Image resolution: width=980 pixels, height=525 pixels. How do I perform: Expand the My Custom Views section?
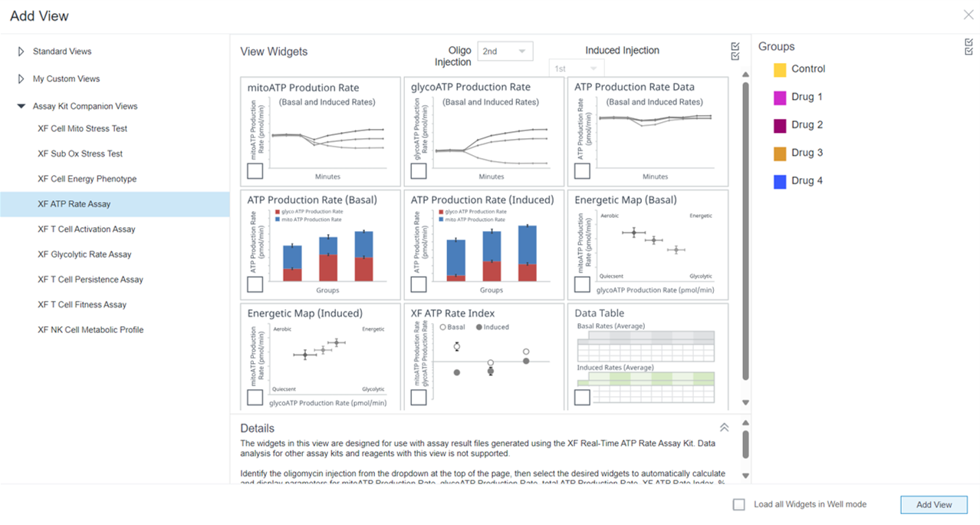pyautogui.click(x=19, y=78)
